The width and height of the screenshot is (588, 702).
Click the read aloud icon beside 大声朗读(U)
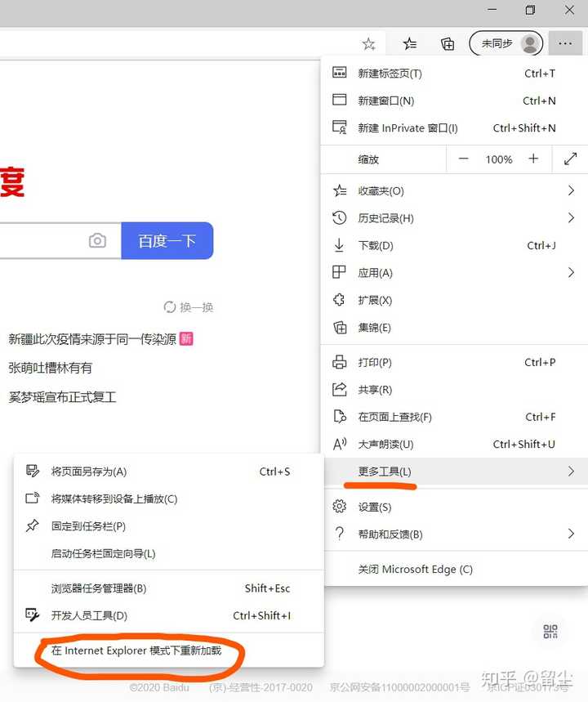(340, 444)
